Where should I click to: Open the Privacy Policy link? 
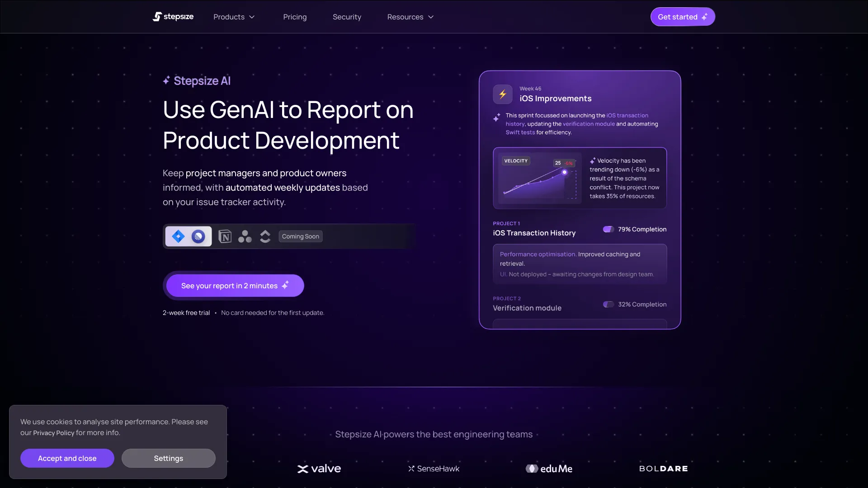(x=53, y=433)
